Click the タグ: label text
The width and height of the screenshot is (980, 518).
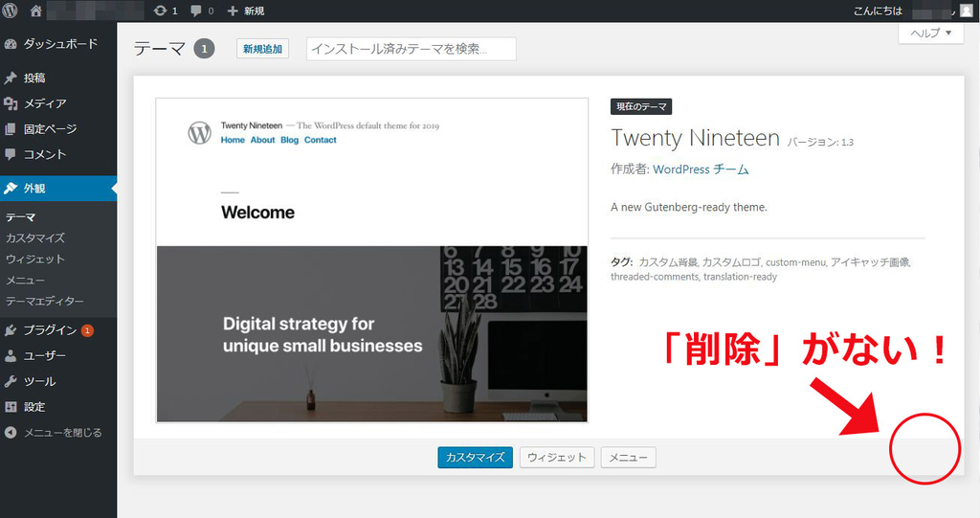point(622,262)
